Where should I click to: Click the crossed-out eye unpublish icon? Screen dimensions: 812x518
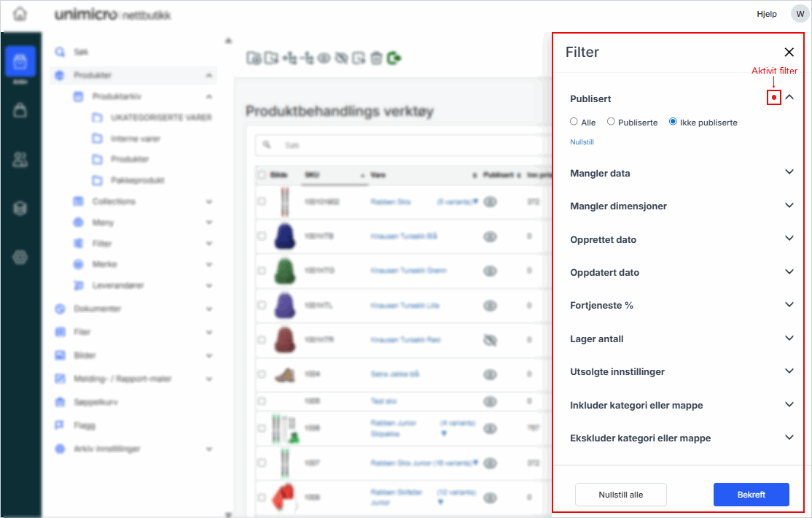click(x=341, y=58)
